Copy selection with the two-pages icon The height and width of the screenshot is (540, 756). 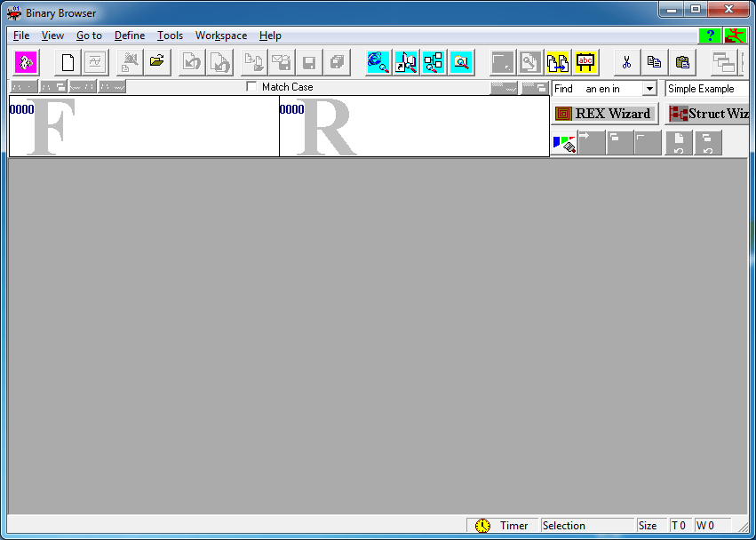pyautogui.click(x=654, y=62)
